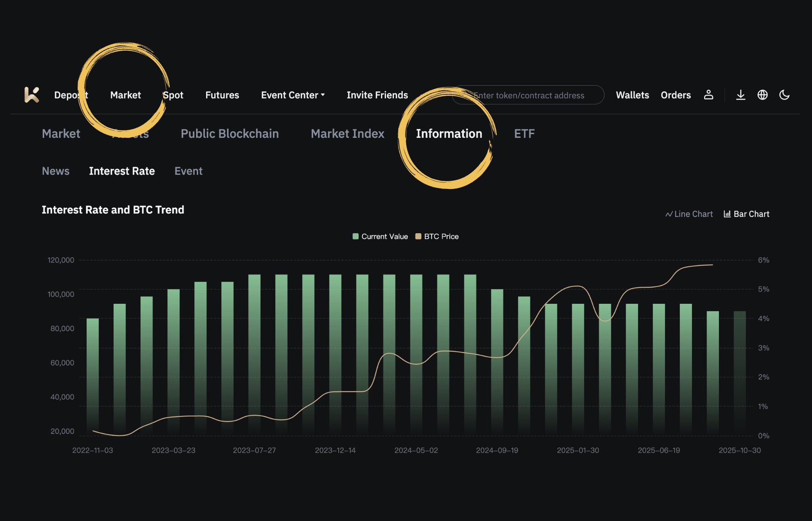This screenshot has width=812, height=521.
Task: Click the download app icon
Action: coord(740,95)
